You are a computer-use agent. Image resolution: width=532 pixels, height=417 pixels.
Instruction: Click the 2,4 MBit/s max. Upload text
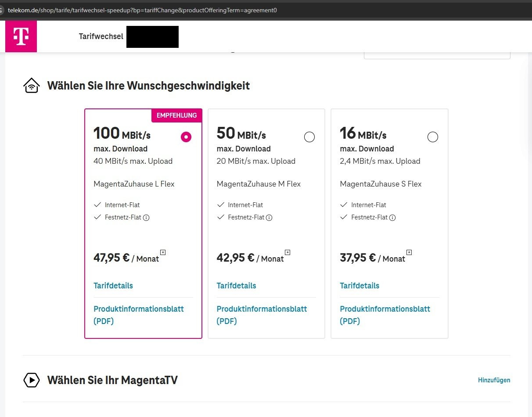click(381, 161)
